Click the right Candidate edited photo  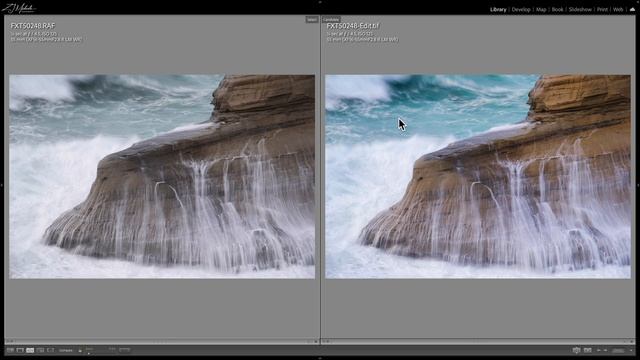(x=478, y=176)
